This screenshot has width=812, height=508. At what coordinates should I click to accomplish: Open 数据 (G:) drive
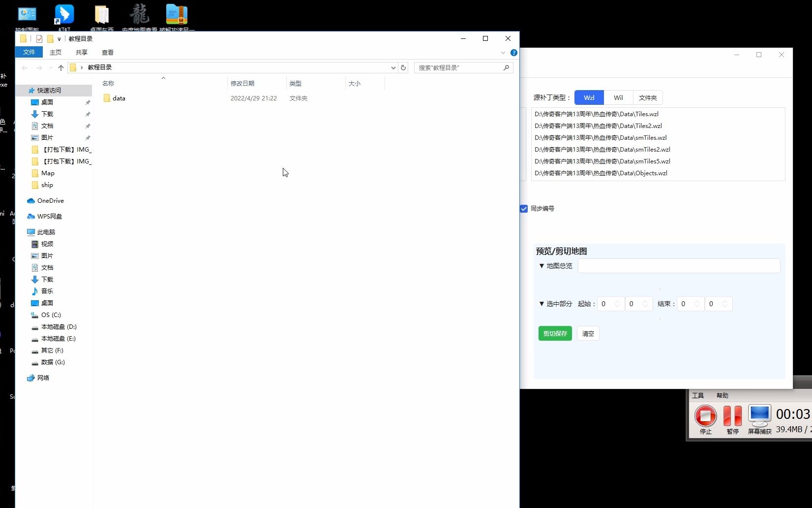[x=53, y=362]
